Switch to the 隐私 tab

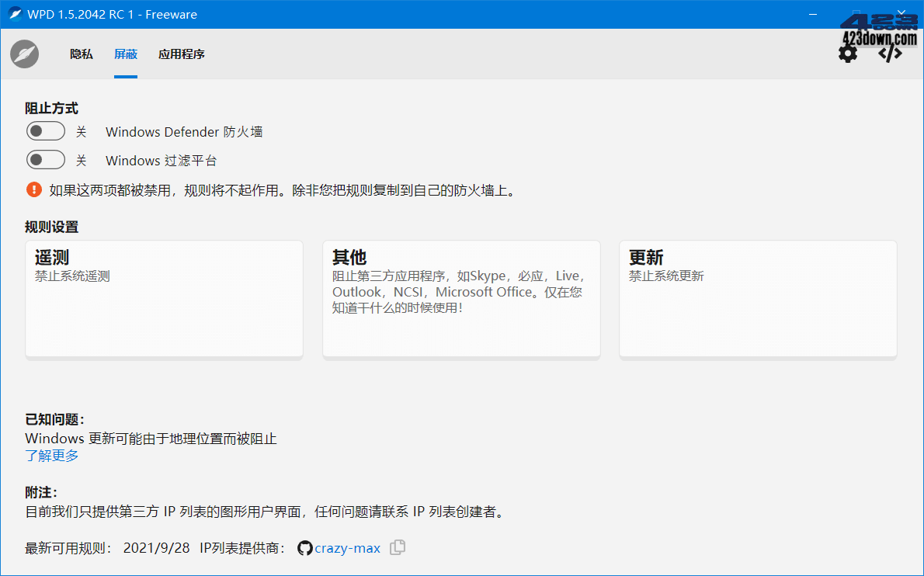pos(81,54)
